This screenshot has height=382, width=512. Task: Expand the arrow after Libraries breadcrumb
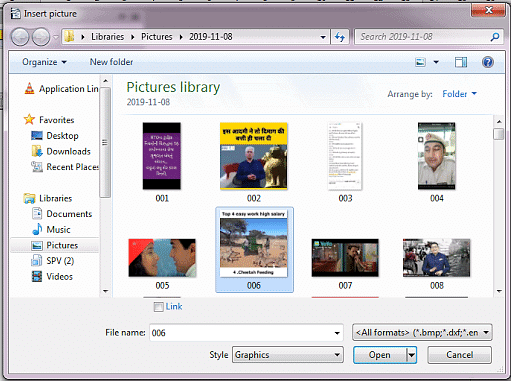(133, 37)
